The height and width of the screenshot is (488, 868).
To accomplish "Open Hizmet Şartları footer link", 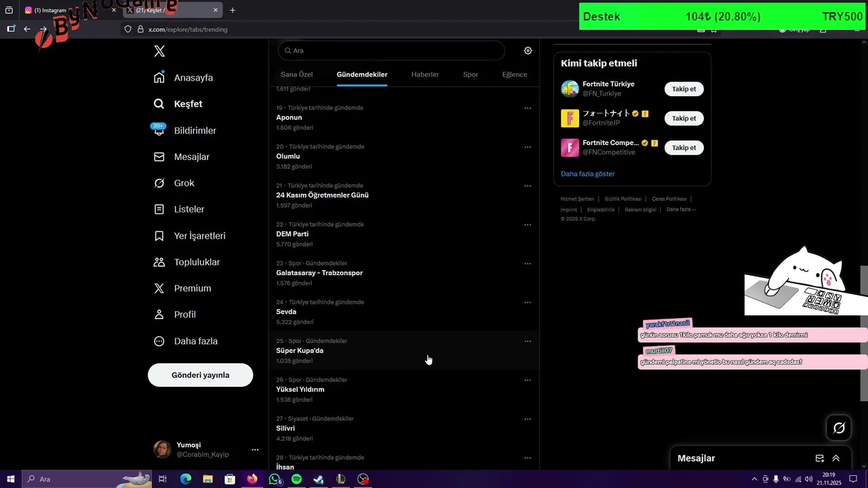I will (x=577, y=199).
